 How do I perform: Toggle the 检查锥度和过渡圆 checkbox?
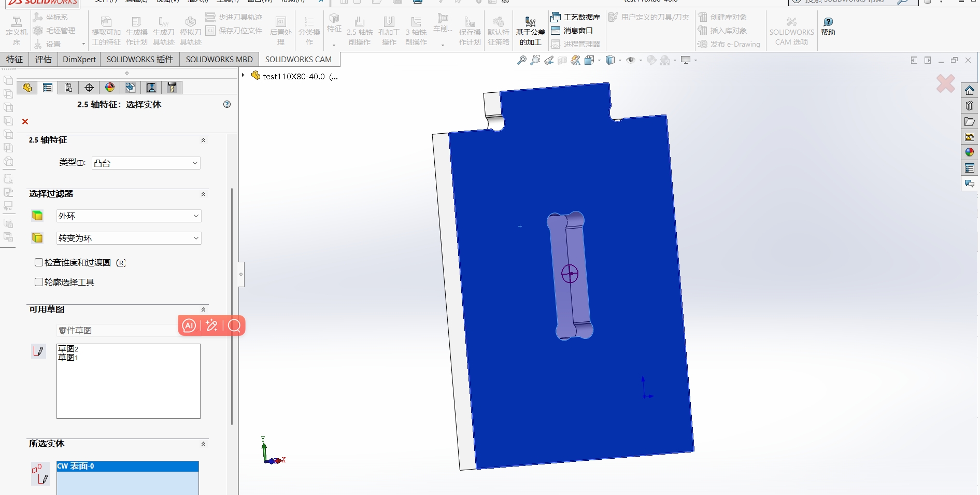click(x=39, y=262)
